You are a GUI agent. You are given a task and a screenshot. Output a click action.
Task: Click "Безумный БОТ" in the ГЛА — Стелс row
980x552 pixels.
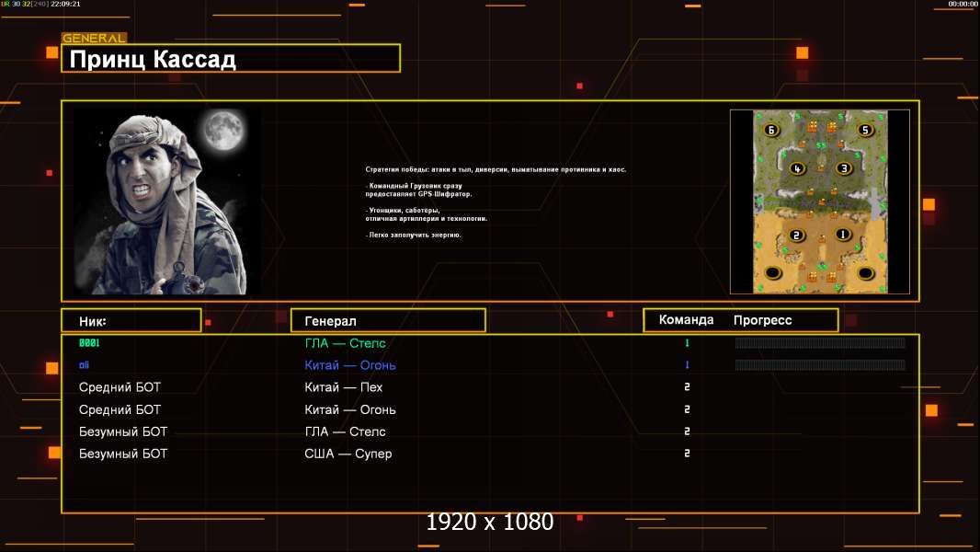[123, 431]
